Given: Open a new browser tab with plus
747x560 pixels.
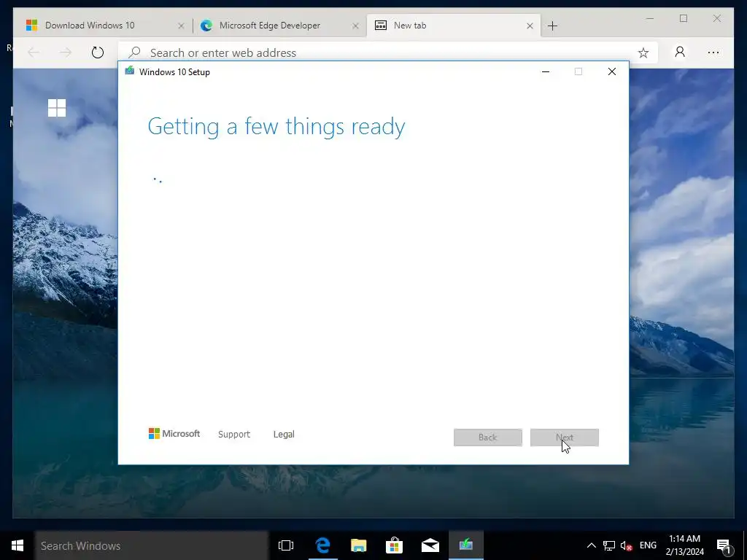Looking at the screenshot, I should [x=553, y=26].
